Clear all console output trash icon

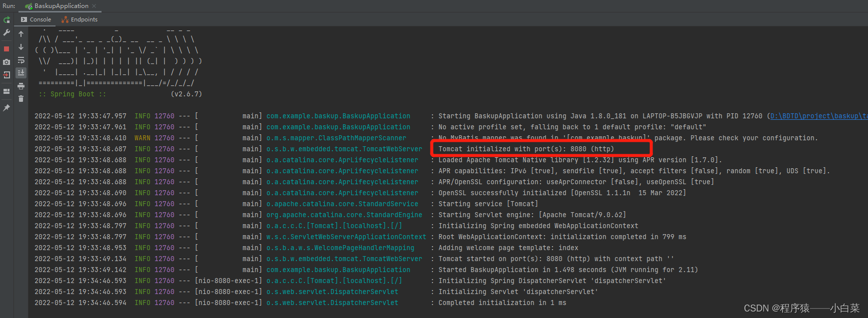point(21,99)
